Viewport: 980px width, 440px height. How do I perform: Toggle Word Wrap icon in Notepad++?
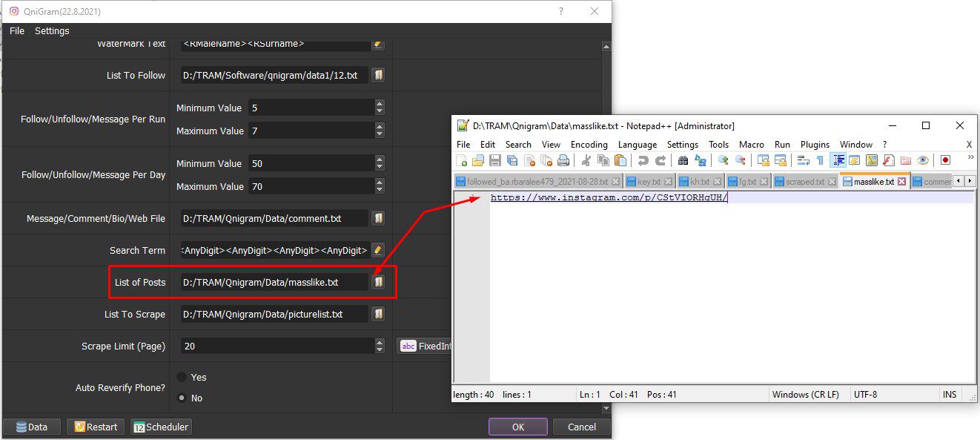point(803,160)
